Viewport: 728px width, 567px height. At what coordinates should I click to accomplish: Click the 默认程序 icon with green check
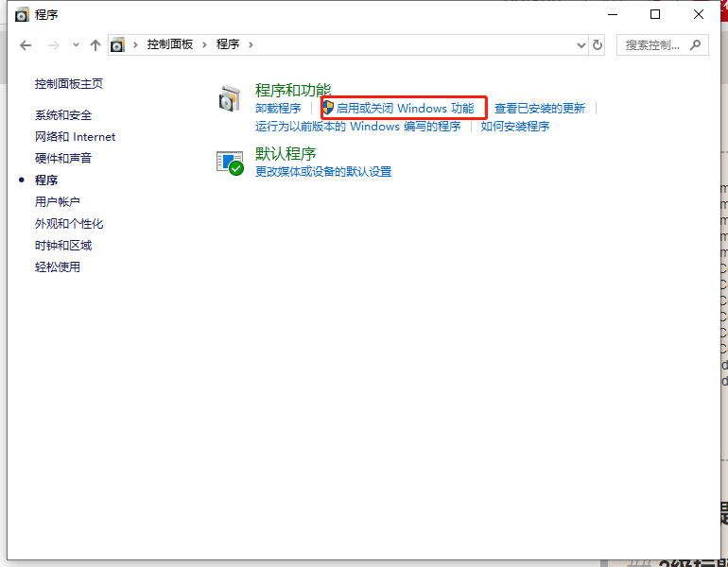click(x=231, y=163)
